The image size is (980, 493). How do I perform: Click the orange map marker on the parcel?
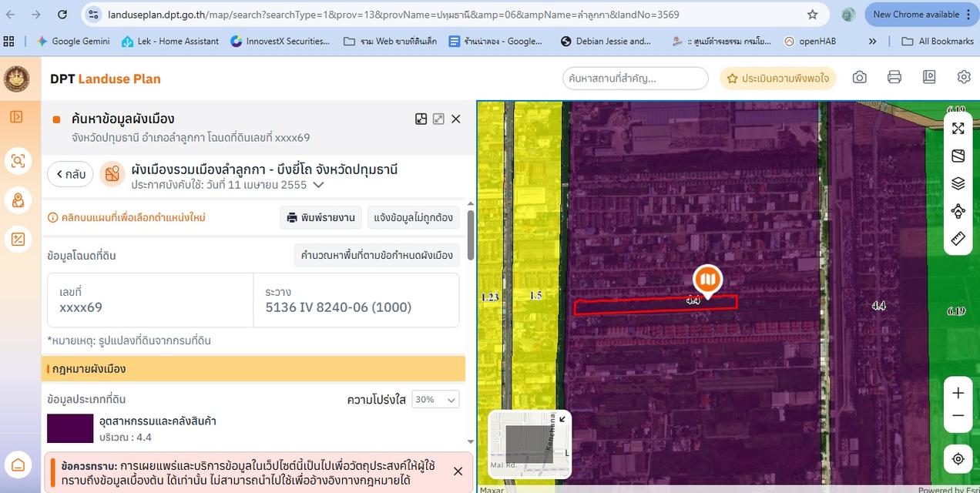click(x=706, y=281)
